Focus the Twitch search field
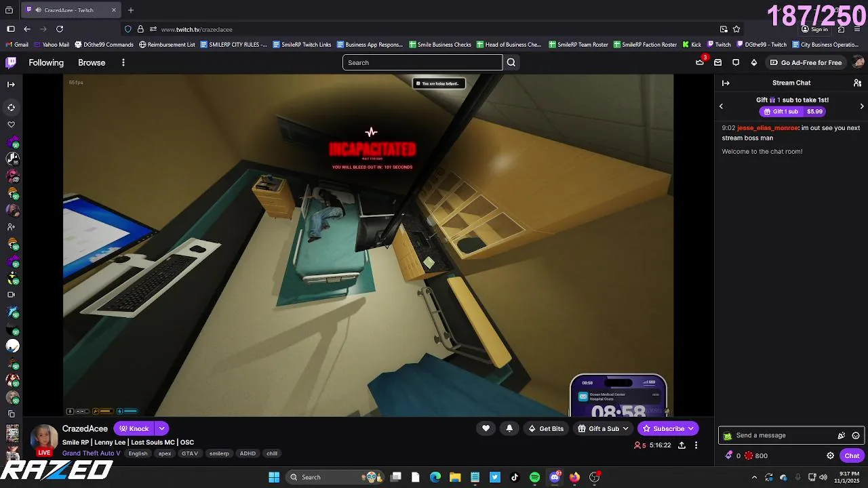Image resolution: width=868 pixels, height=488 pixels. point(422,62)
